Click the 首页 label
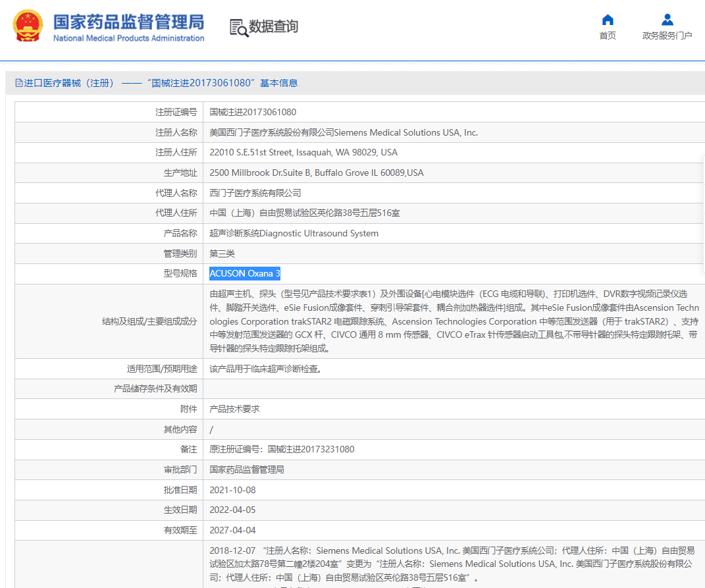This screenshot has height=588, width=705. 608,36
